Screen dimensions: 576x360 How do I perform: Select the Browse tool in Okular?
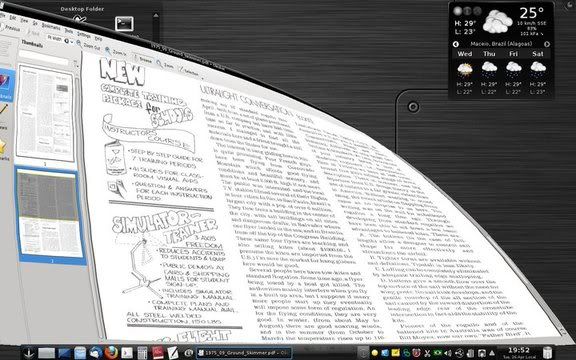pos(142,59)
